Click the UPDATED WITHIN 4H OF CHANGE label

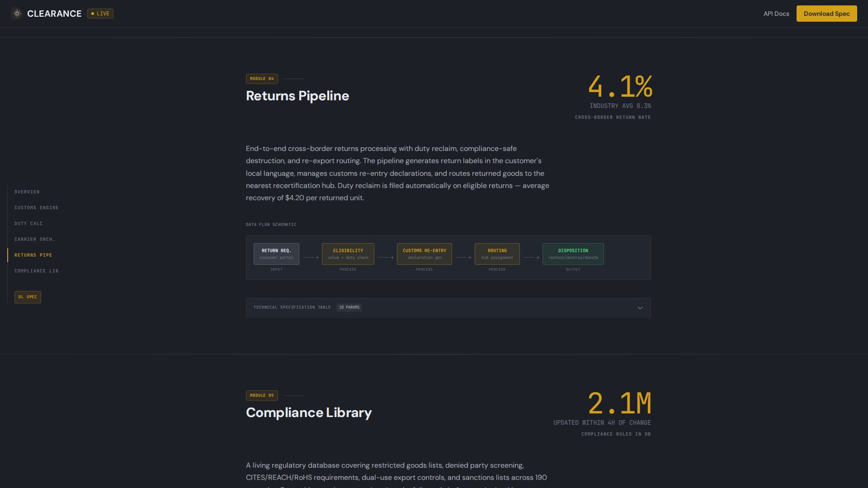pyautogui.click(x=602, y=422)
